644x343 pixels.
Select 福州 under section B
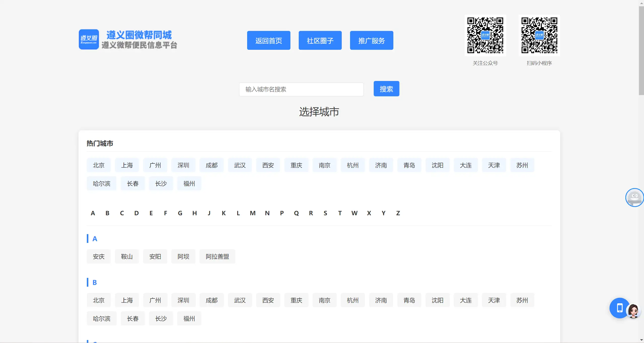point(189,318)
